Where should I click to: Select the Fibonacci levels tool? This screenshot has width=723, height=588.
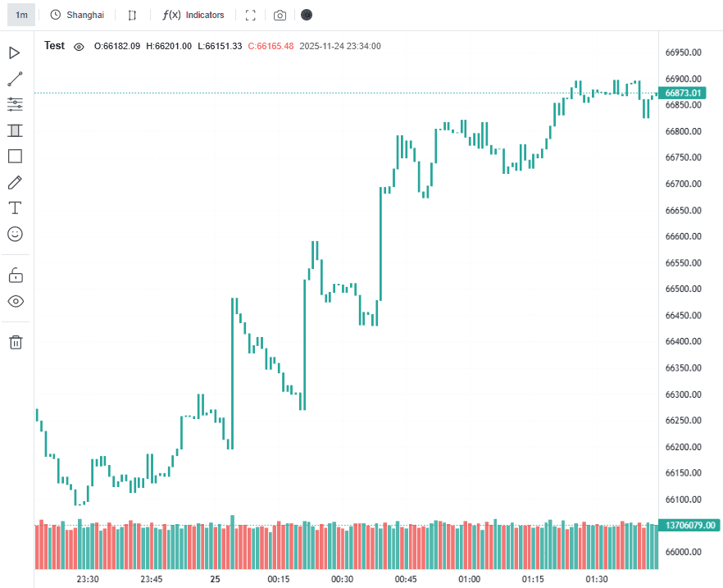15,104
